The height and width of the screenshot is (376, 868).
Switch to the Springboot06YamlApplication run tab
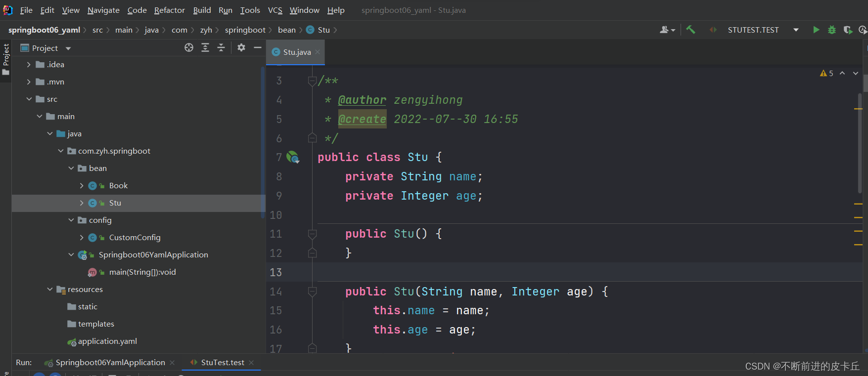click(x=110, y=363)
